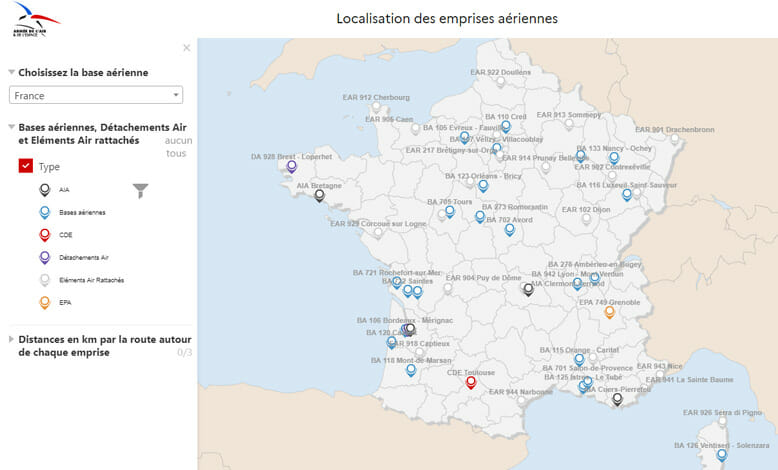The height and width of the screenshot is (470, 778).
Task: Click the EAR 943 Nice white marker
Action: [x=660, y=375]
